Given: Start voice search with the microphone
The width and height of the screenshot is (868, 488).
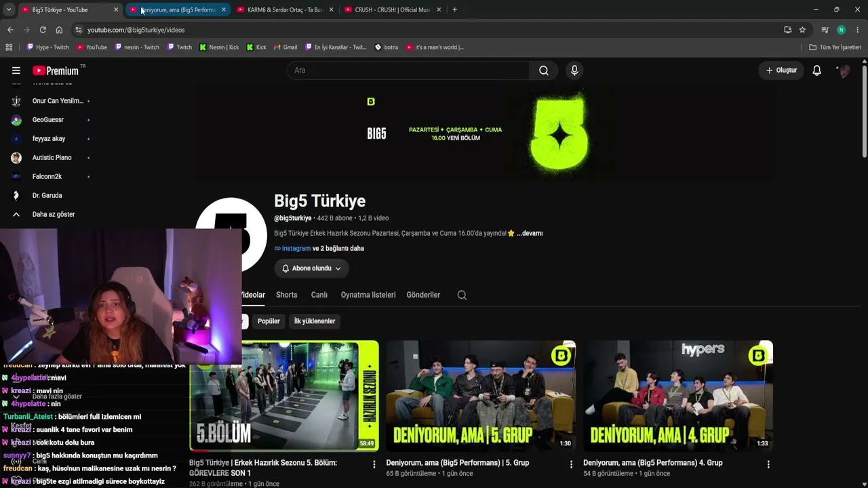Looking at the screenshot, I should (574, 70).
